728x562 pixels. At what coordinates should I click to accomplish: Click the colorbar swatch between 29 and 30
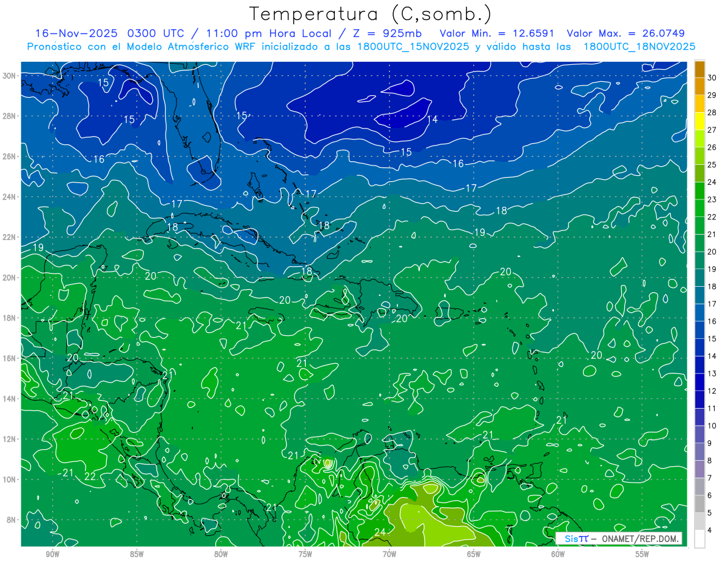(x=699, y=86)
